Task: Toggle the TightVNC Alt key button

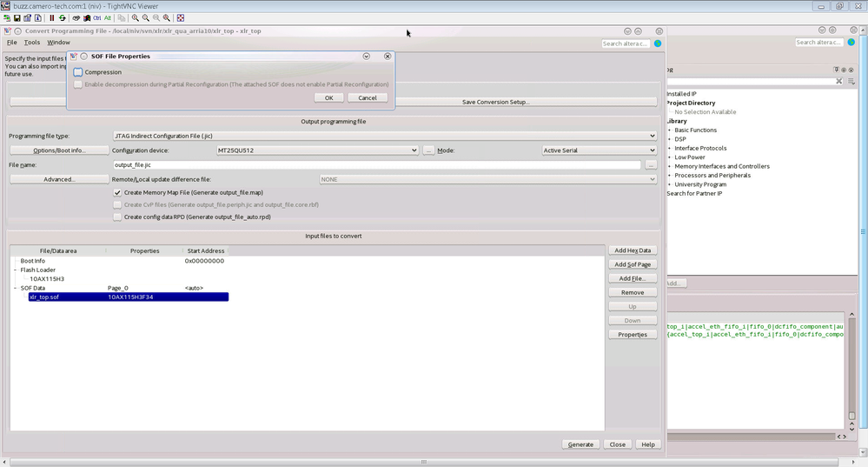Action: [x=108, y=17]
